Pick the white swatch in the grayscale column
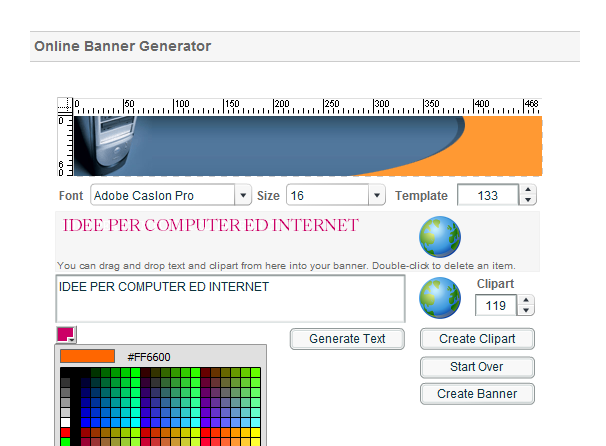 pos(65,422)
